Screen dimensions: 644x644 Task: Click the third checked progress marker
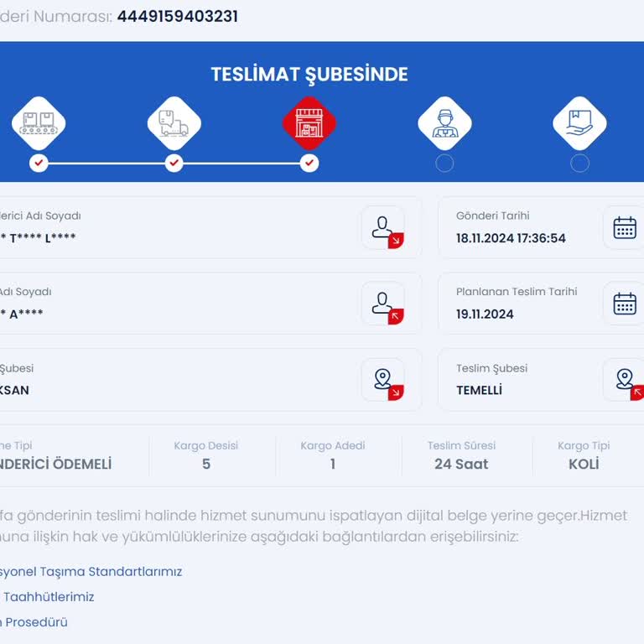point(309,163)
